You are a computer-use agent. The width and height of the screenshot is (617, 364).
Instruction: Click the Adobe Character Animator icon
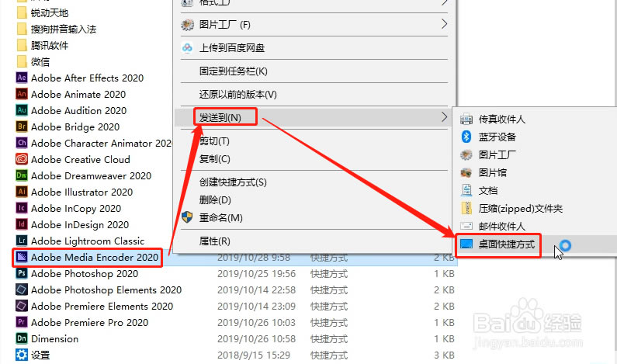(22, 143)
